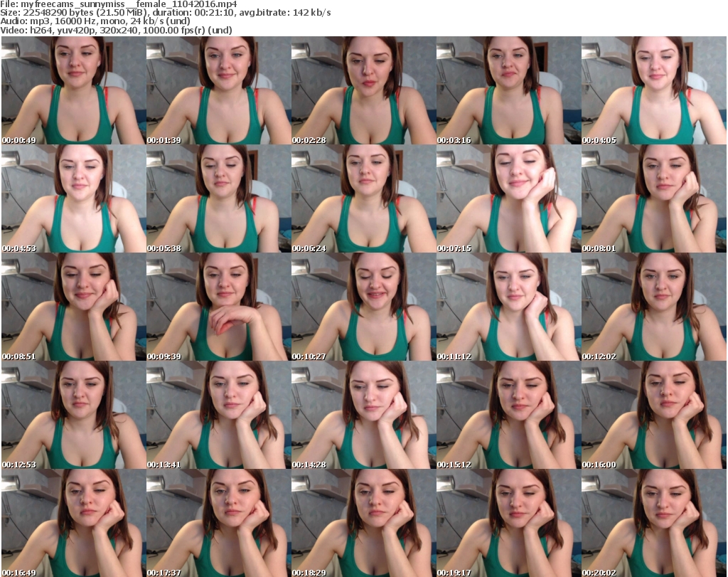Screen dimensions: 728x577
Task: Select the last thumbnail marked 00:20:02
Action: click(x=653, y=522)
